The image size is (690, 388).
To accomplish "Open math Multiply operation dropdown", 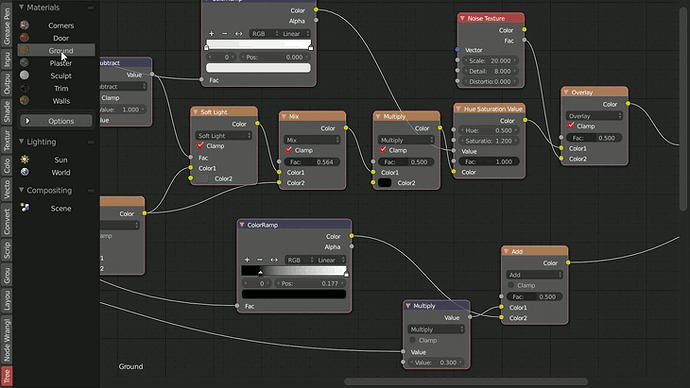I will click(436, 329).
